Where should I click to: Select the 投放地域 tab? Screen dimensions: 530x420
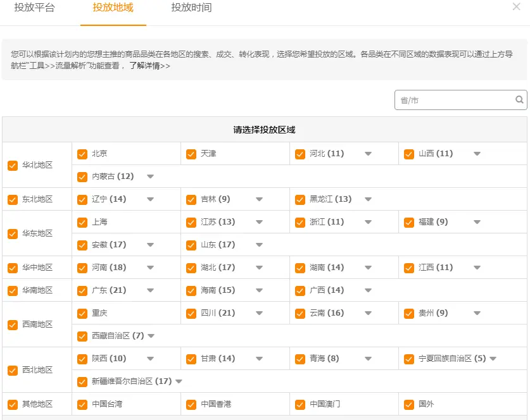coord(113,8)
